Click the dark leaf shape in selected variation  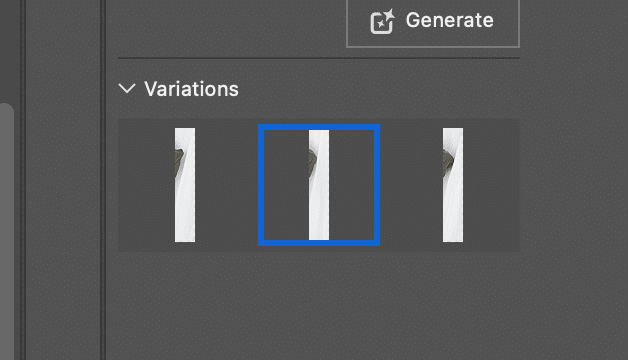312,160
